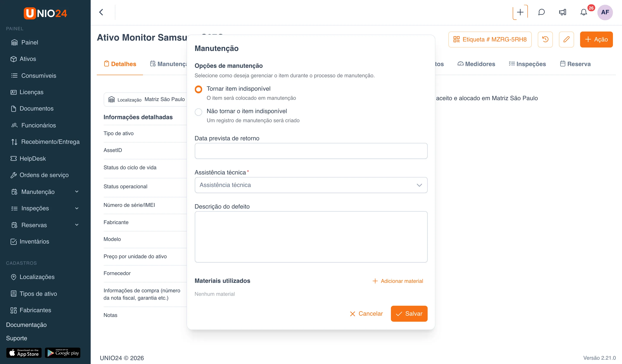Viewport: 622px width, 364px height.
Task: Open Recebimento/Entrega in the sidebar
Action: [45, 142]
